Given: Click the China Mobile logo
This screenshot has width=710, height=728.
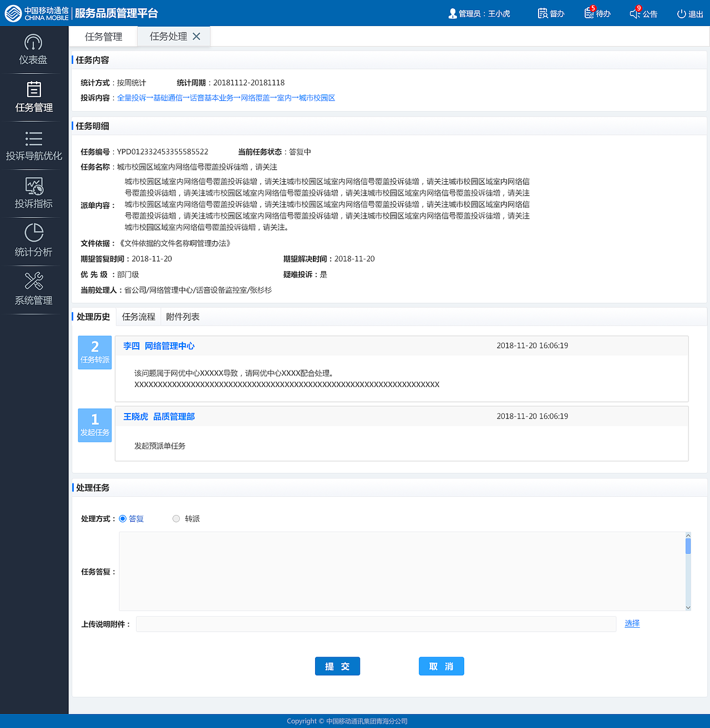Looking at the screenshot, I should 37,13.
